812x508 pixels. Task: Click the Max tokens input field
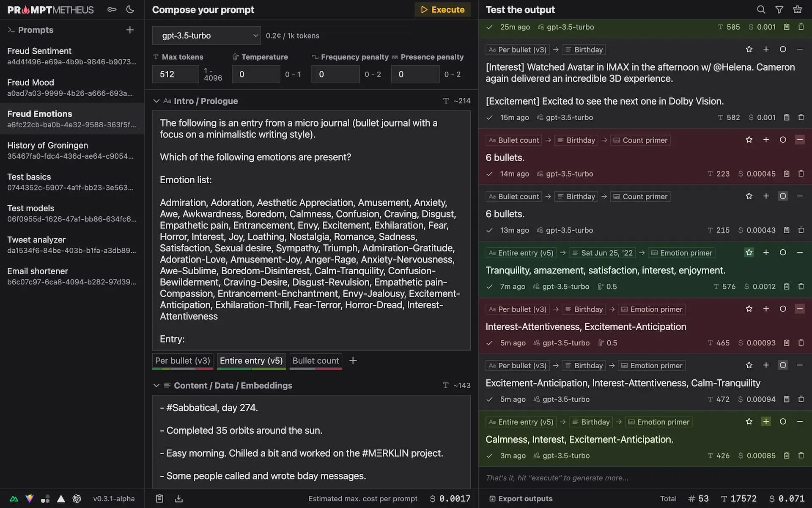point(175,75)
